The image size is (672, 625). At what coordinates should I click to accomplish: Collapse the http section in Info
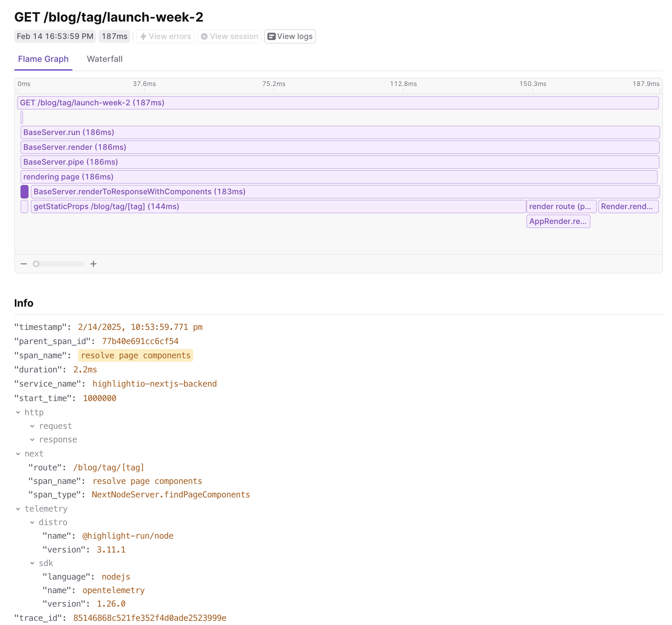(19, 412)
